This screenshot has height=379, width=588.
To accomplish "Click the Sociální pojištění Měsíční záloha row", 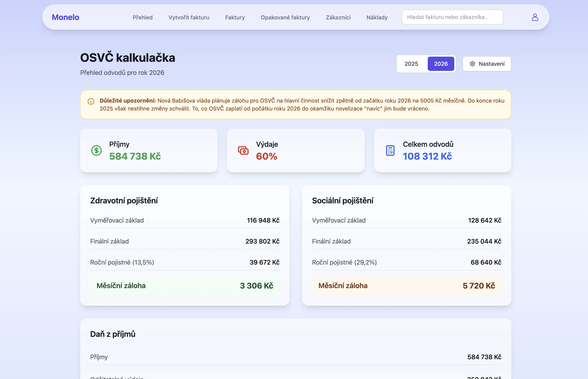I will point(407,286).
